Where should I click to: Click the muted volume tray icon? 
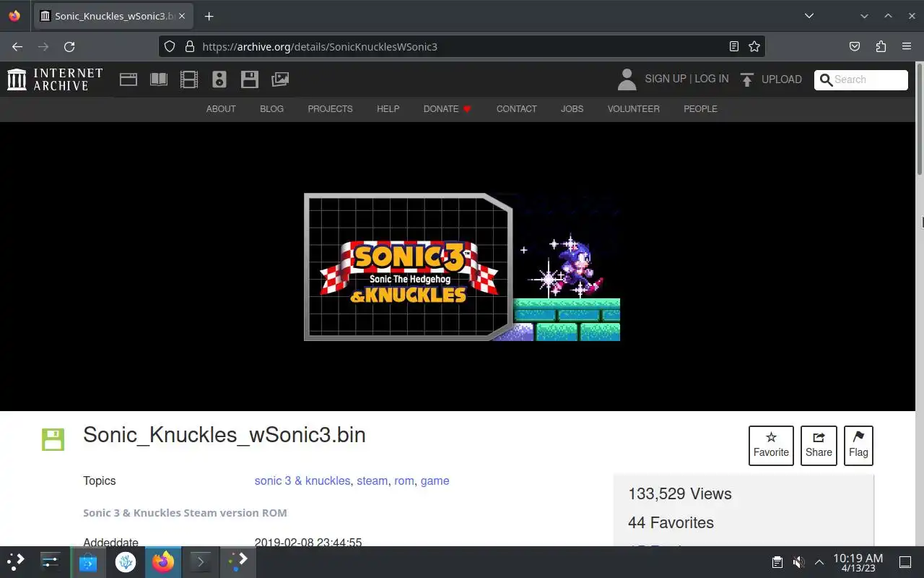click(798, 562)
